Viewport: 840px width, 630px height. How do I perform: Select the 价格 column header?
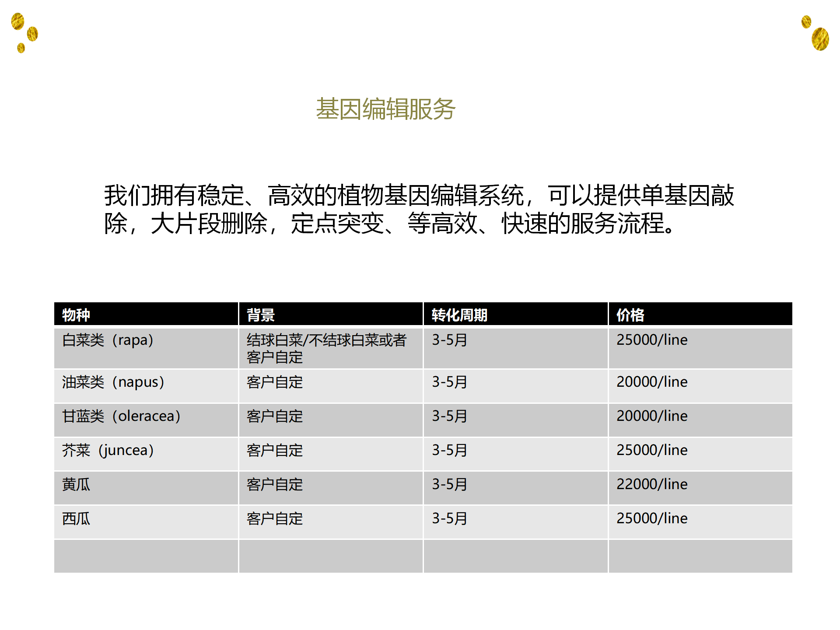tap(700, 314)
